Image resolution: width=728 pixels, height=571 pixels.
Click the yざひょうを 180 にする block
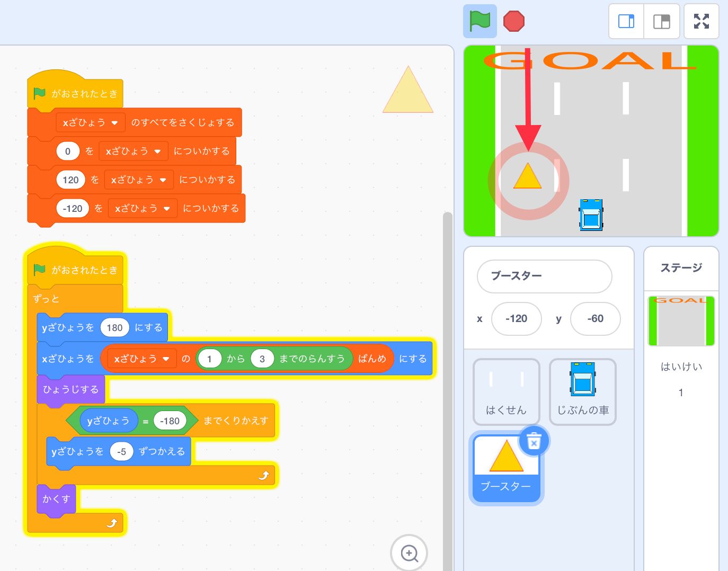pyautogui.click(x=69, y=327)
